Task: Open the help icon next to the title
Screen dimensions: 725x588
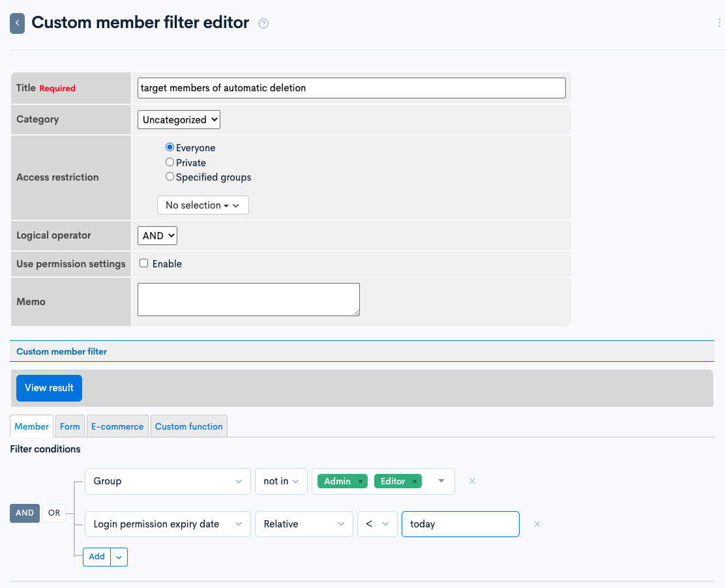Action: (x=263, y=23)
